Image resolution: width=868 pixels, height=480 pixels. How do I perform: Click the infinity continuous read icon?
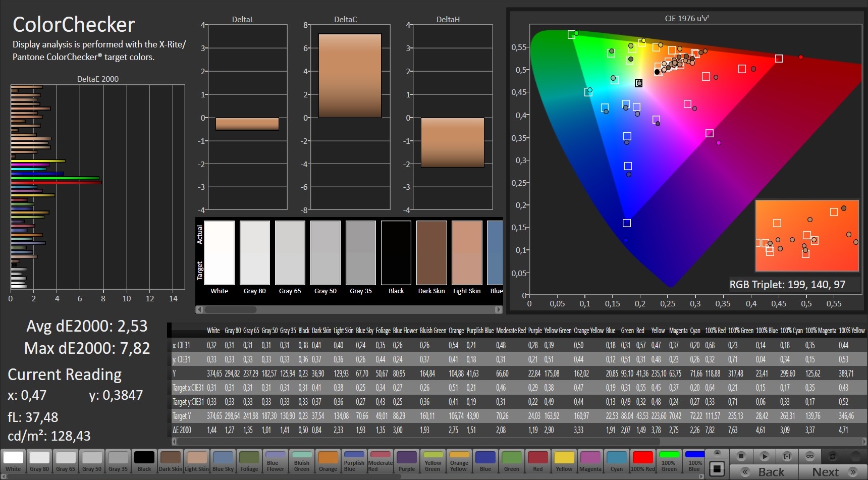click(809, 456)
